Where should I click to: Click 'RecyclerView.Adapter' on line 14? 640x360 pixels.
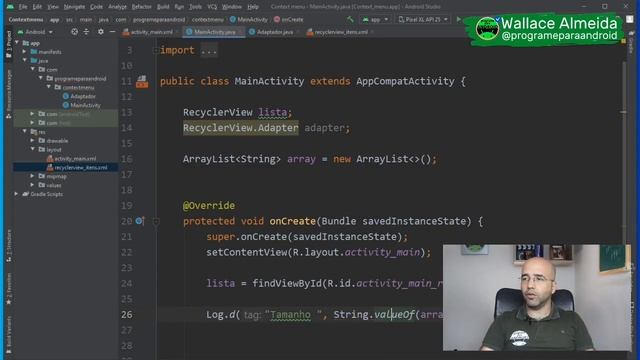pyautogui.click(x=241, y=128)
